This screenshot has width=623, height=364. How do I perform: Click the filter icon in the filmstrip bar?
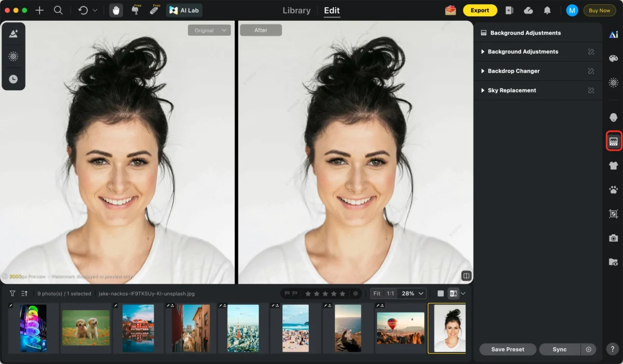pos(12,293)
